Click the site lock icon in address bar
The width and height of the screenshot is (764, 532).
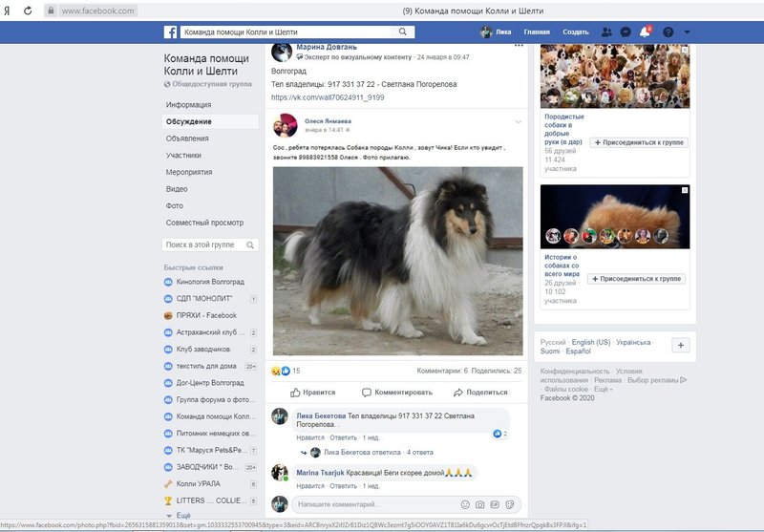51,11
